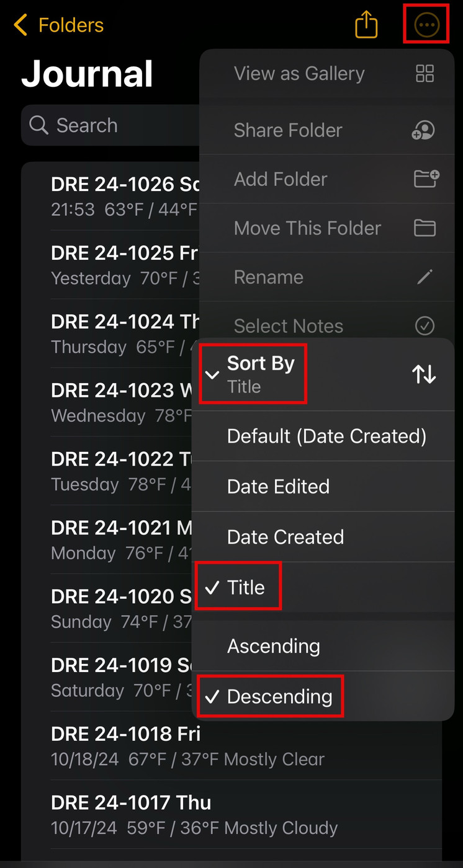Open the DRE 24-1017 Thu note
This screenshot has height=868, width=463.
coord(186,815)
